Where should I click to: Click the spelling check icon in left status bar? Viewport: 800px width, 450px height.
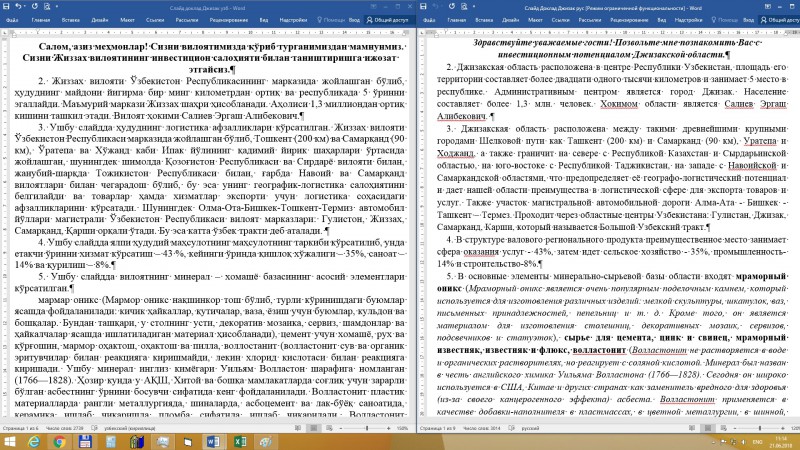[94, 428]
